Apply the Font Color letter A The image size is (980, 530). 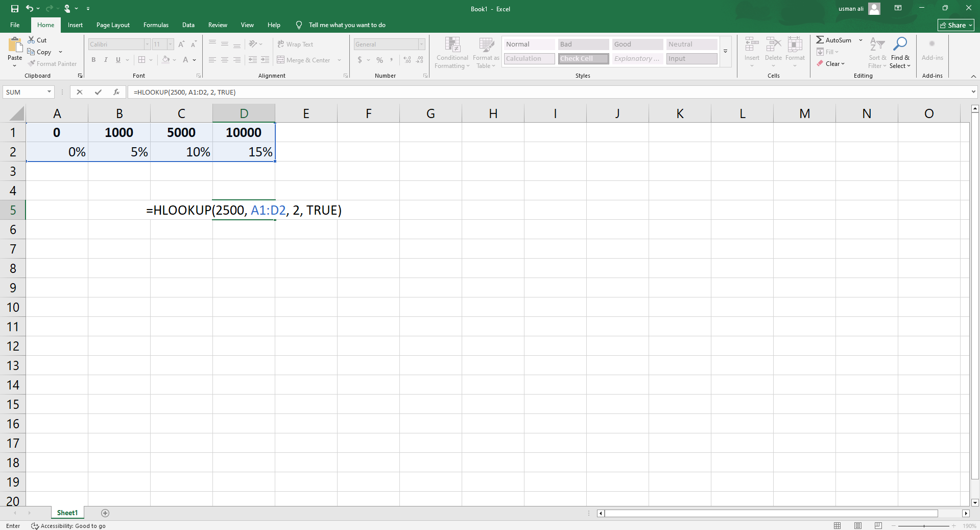185,60
